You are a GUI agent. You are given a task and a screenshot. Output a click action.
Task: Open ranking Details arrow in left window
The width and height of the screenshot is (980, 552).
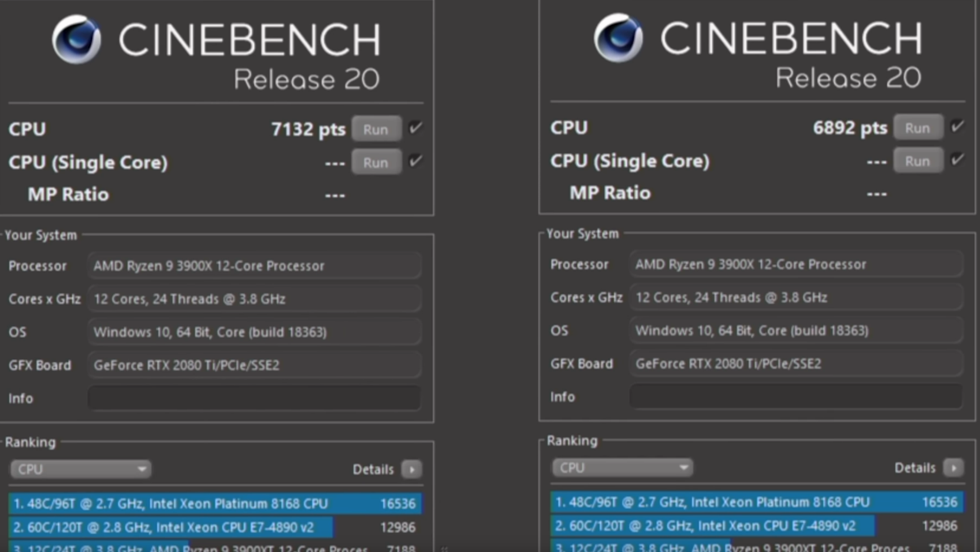click(x=412, y=469)
